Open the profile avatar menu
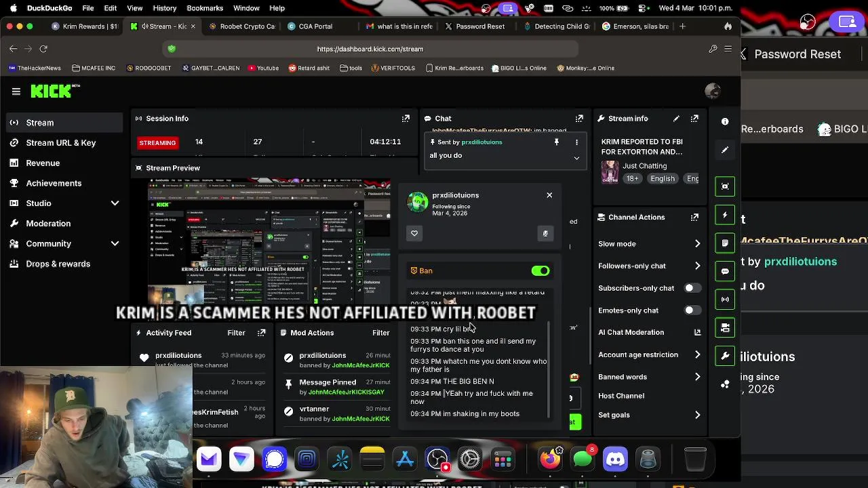 coord(713,91)
